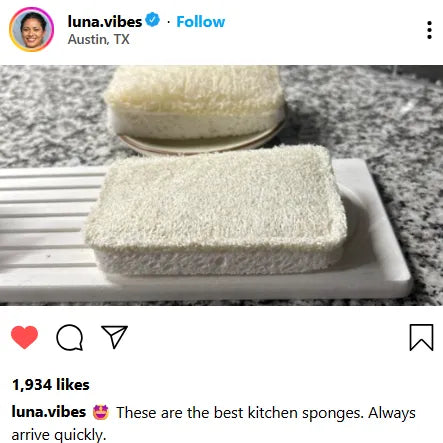Click the sponge on the round dish
Screen dimensions: 443x443
(194, 102)
